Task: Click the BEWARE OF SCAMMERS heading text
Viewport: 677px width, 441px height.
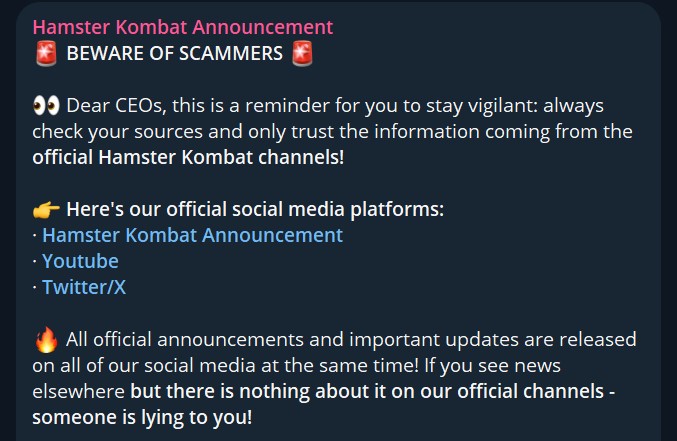Action: tap(174, 54)
